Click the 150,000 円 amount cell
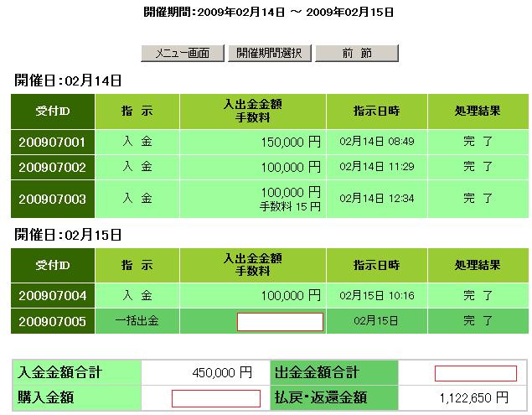Screen dimensions: 532x415 pyautogui.click(x=253, y=142)
